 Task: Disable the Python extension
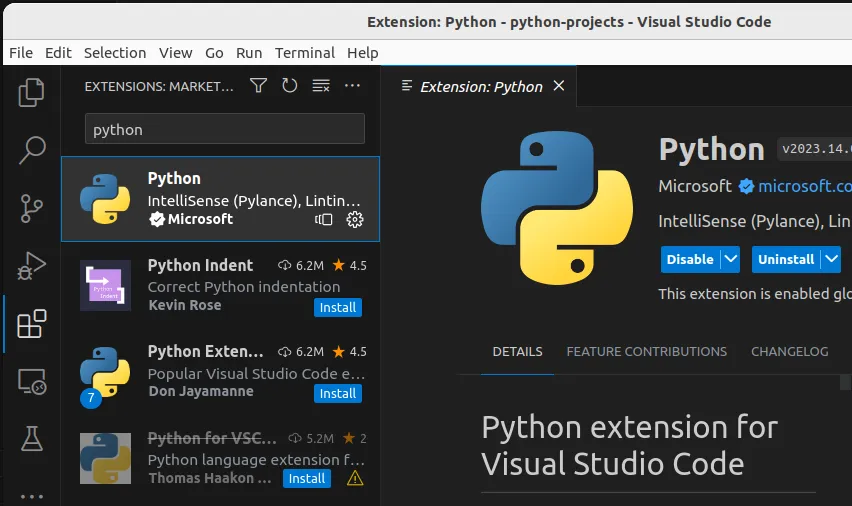click(690, 259)
